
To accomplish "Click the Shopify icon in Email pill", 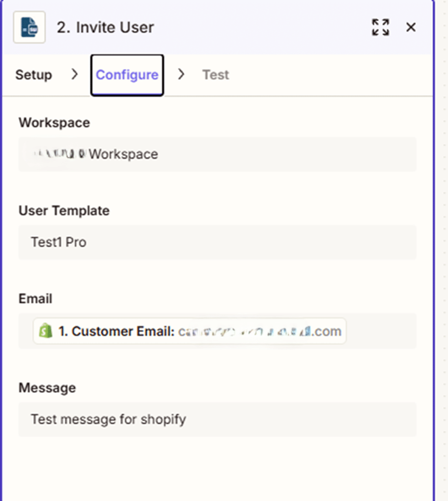I will tap(46, 331).
